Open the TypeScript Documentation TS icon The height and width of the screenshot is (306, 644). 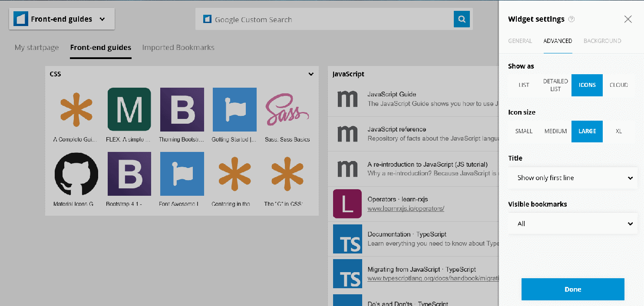347,239
